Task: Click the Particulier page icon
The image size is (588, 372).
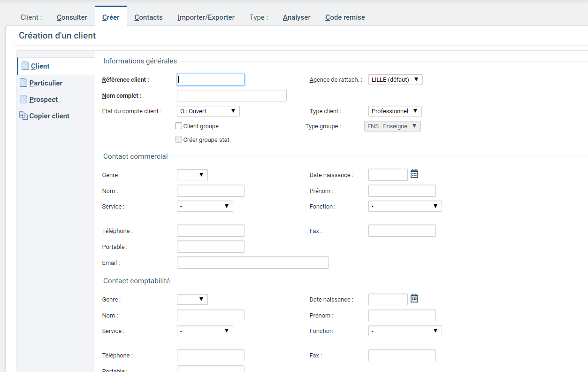Action: point(23,83)
